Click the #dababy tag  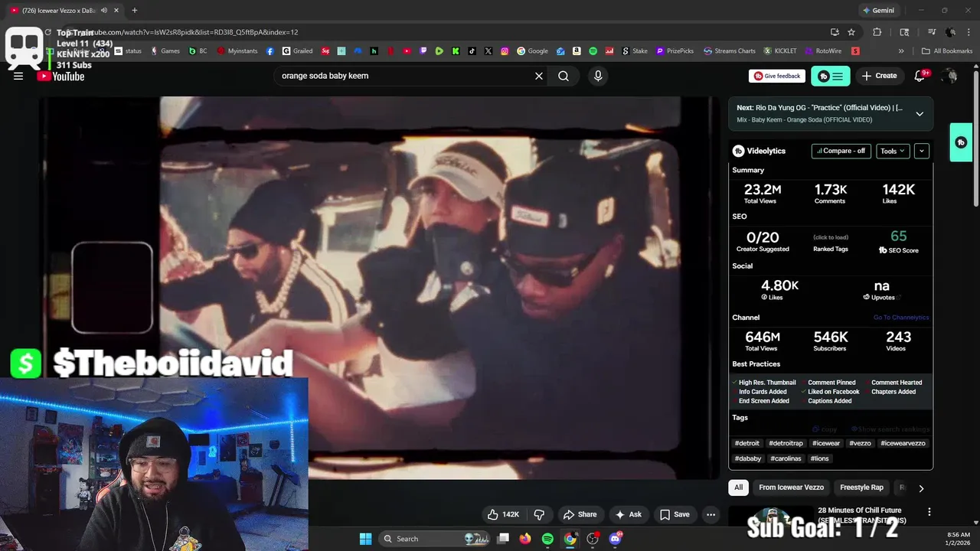748,458
